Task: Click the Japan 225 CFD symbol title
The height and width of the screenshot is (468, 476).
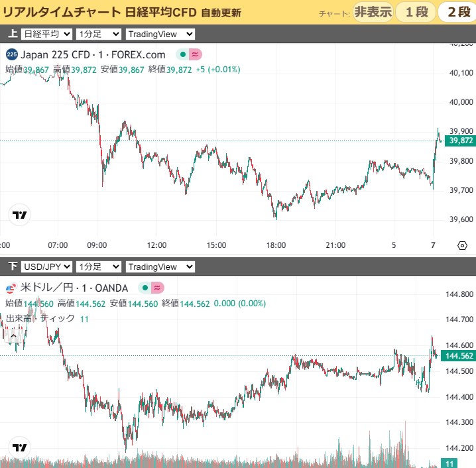Action: click(x=93, y=55)
